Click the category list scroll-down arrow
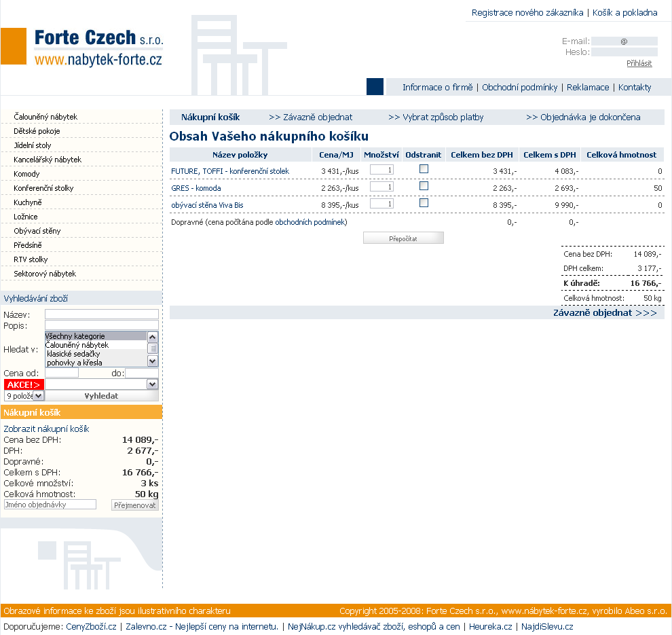The width and height of the screenshot is (672, 635). coord(153,361)
